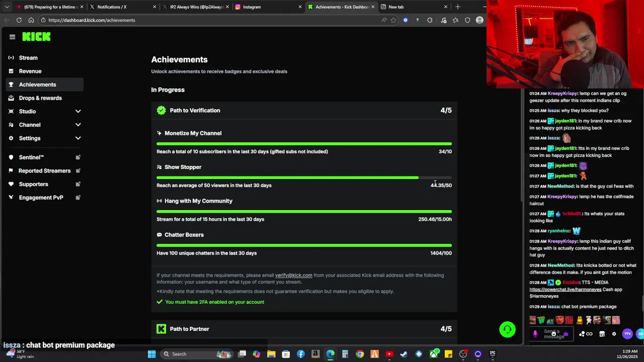Click the Path to Partner Kick icon

[x=161, y=329]
